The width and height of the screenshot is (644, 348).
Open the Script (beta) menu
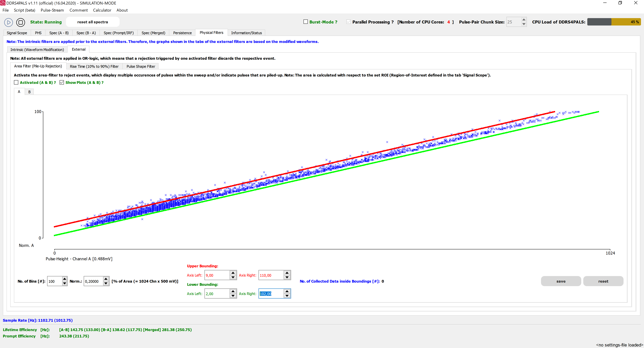24,10
